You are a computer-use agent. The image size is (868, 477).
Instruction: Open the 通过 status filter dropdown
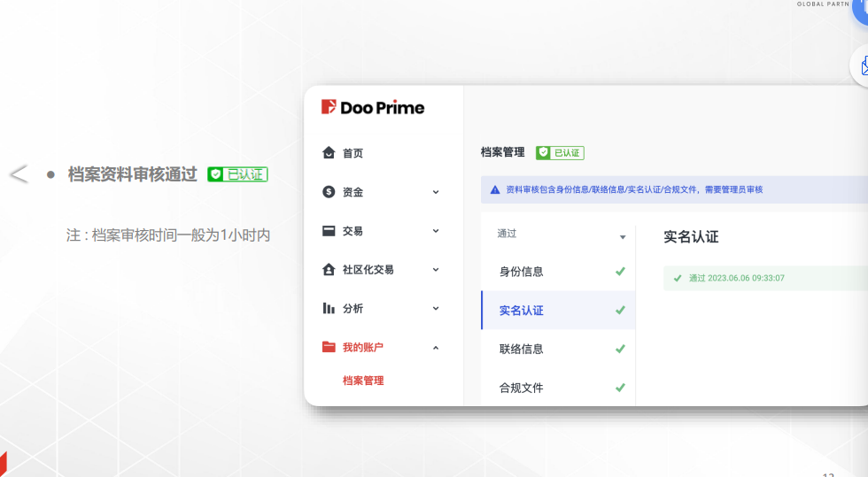point(623,237)
